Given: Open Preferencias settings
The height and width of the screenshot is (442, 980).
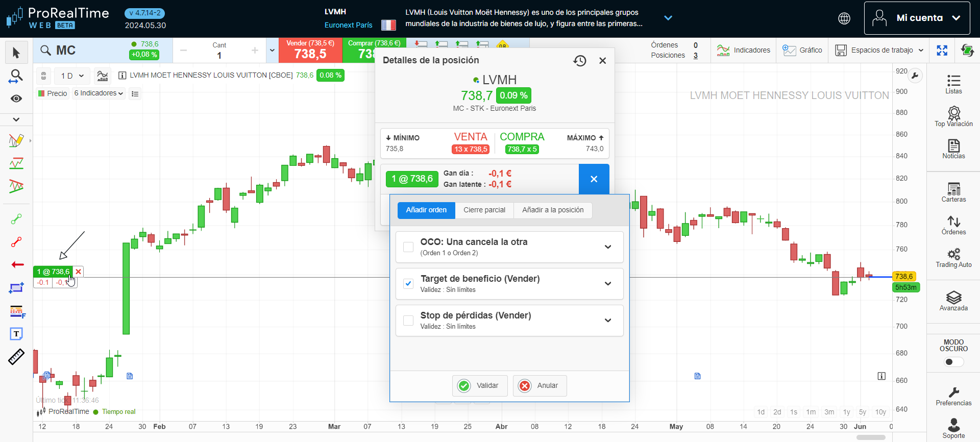Looking at the screenshot, I should [953, 396].
